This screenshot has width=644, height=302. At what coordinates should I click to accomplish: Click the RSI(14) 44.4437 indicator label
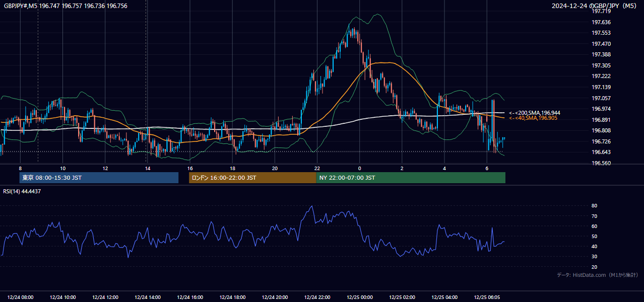(22, 191)
